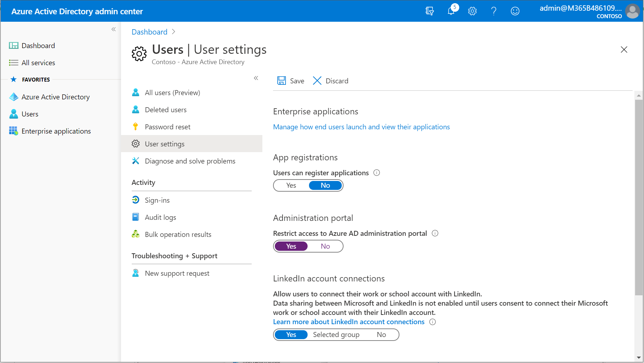Click the Dashboard icon in left sidebar

14,46
